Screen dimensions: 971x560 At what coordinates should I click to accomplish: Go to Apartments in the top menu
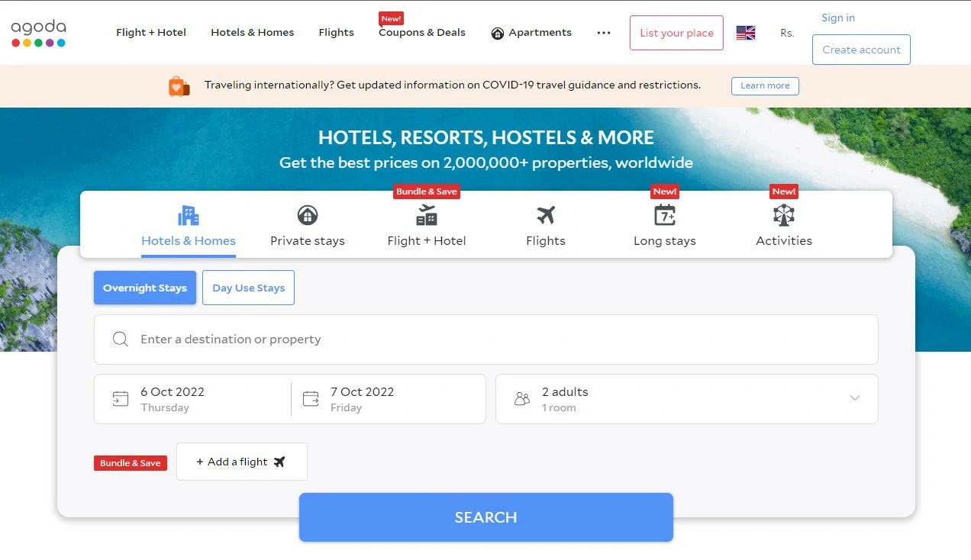coord(531,33)
